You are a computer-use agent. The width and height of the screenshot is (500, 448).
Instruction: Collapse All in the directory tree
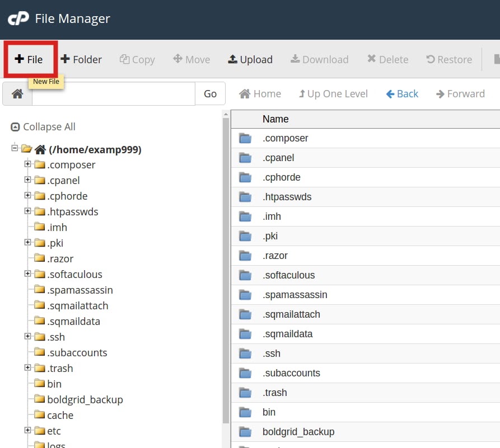[43, 126]
